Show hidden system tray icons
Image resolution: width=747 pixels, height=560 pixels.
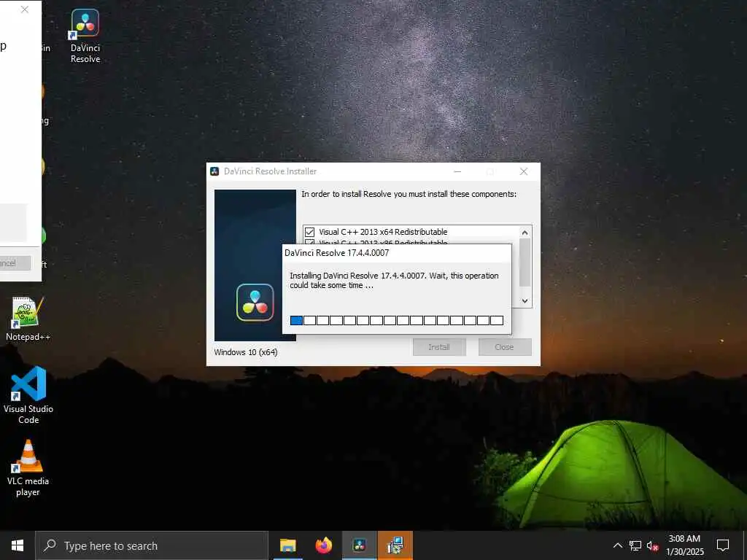617,545
